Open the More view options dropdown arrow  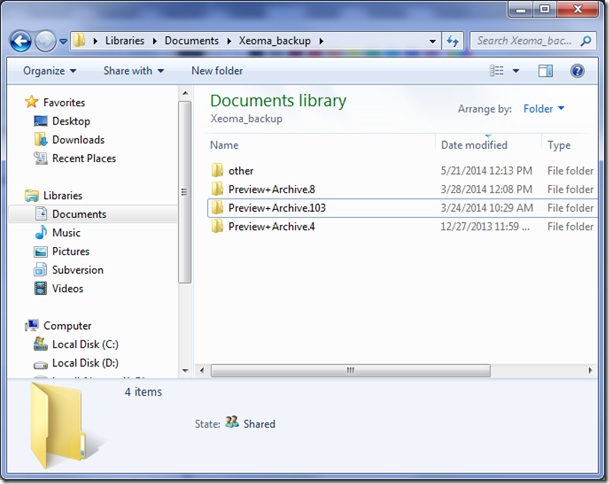pos(516,71)
